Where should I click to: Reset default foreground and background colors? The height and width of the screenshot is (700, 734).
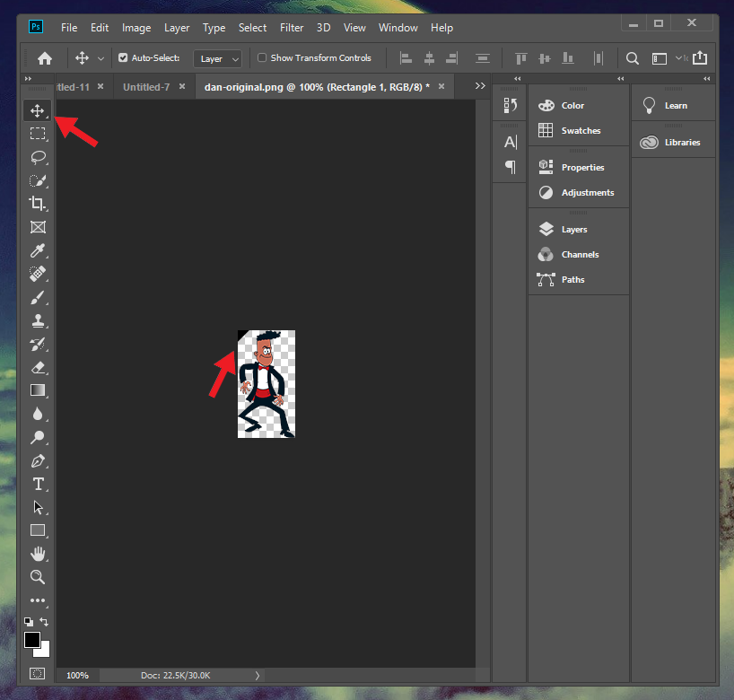click(29, 622)
